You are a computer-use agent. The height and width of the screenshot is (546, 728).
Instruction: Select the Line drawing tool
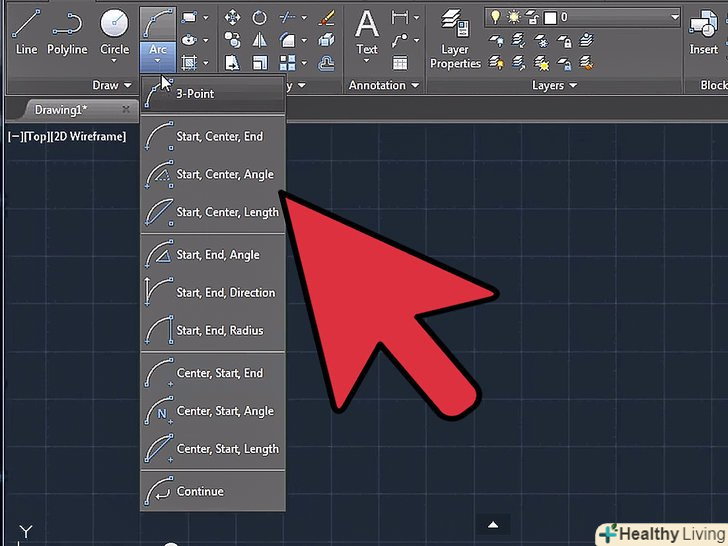tap(26, 32)
